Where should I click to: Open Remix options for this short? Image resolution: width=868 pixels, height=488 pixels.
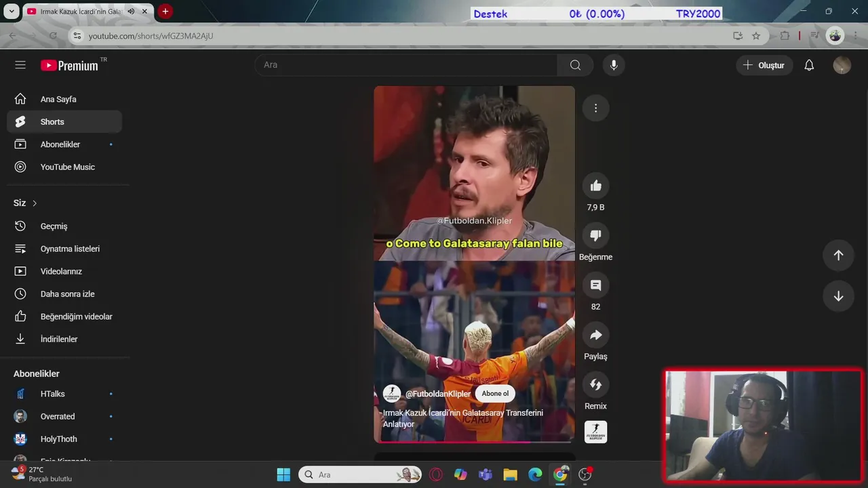[596, 384]
